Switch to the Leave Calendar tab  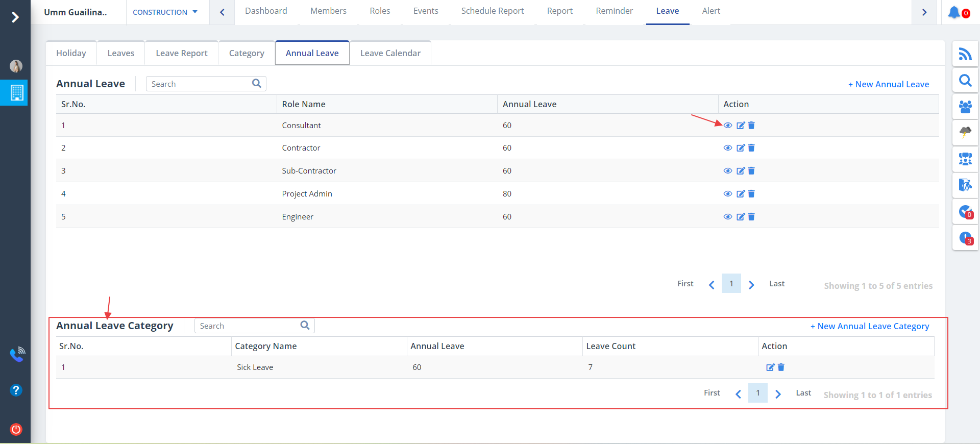(390, 53)
